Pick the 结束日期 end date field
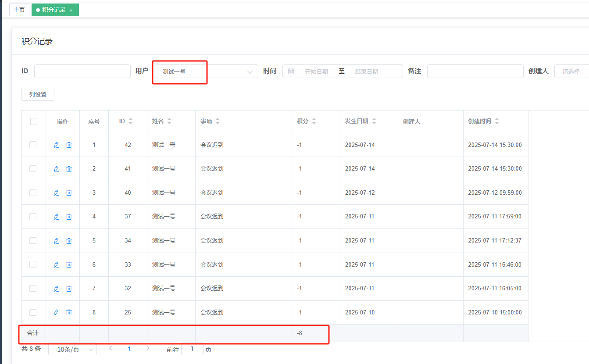589x364 pixels. [367, 71]
